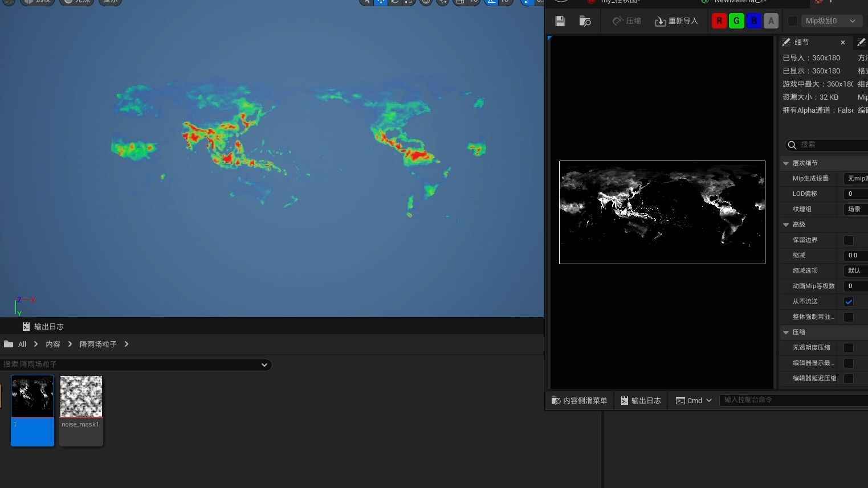This screenshot has height=488, width=868.
Task: Enable the Mip level checkbox
Action: (793, 21)
